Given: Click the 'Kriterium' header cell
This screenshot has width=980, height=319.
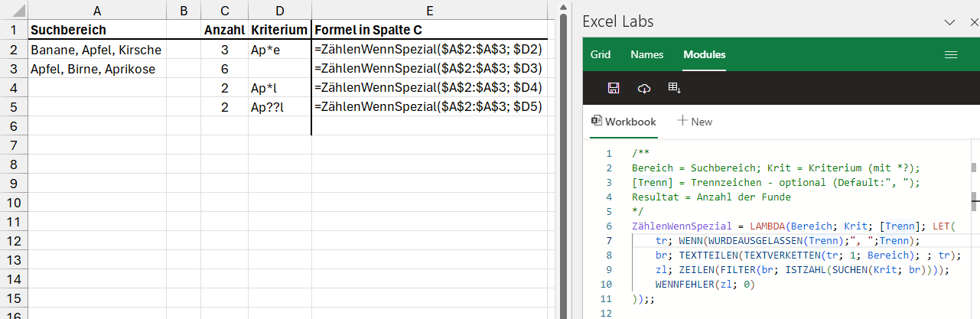Looking at the screenshot, I should click(279, 31).
